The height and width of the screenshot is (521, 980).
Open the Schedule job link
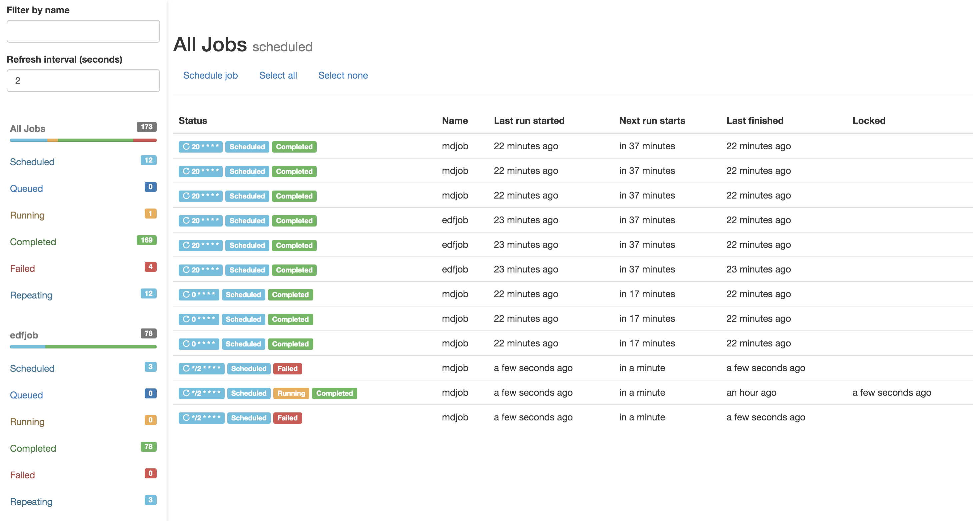tap(210, 75)
